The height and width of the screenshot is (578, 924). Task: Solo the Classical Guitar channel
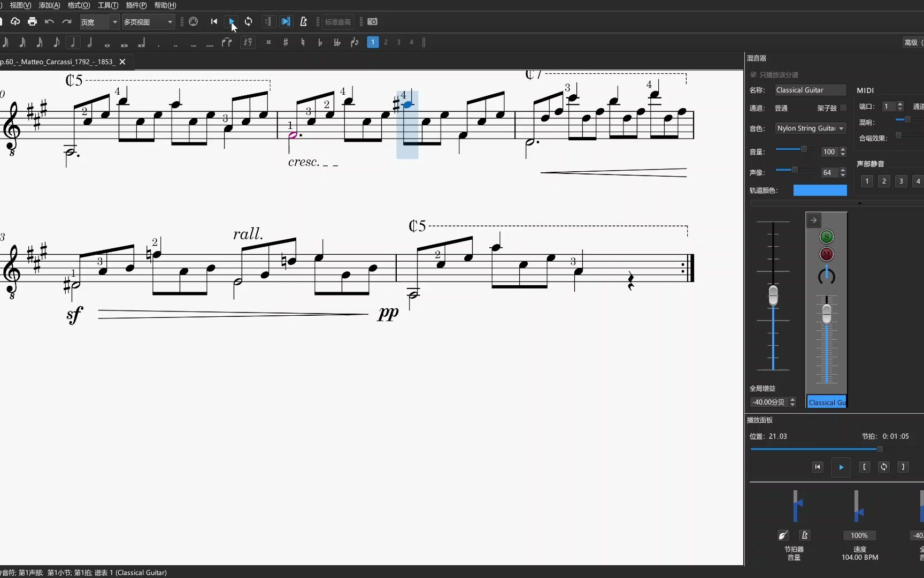pos(826,237)
